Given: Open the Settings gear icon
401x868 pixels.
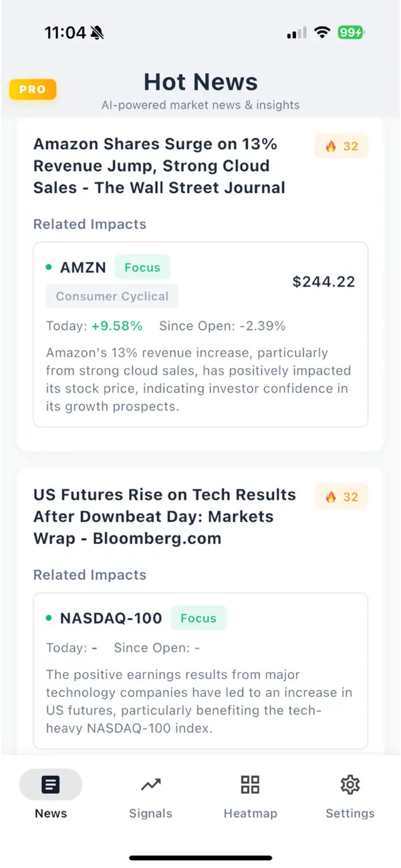Looking at the screenshot, I should coord(350,784).
